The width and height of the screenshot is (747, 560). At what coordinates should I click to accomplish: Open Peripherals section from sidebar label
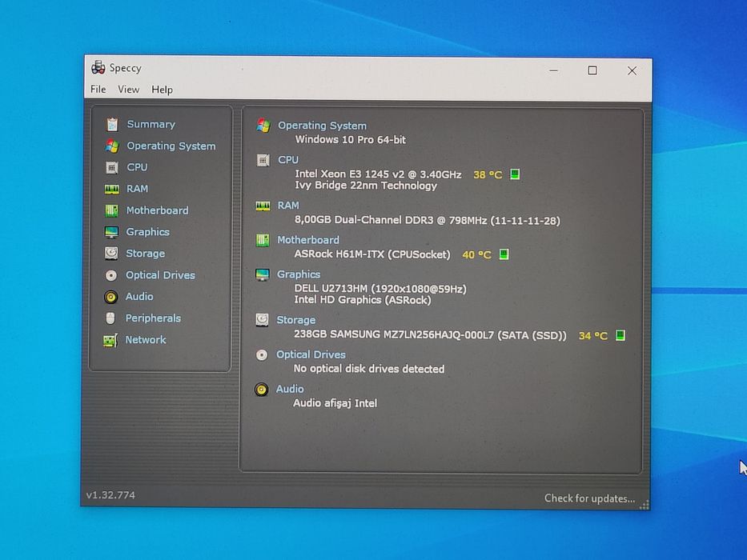click(153, 318)
